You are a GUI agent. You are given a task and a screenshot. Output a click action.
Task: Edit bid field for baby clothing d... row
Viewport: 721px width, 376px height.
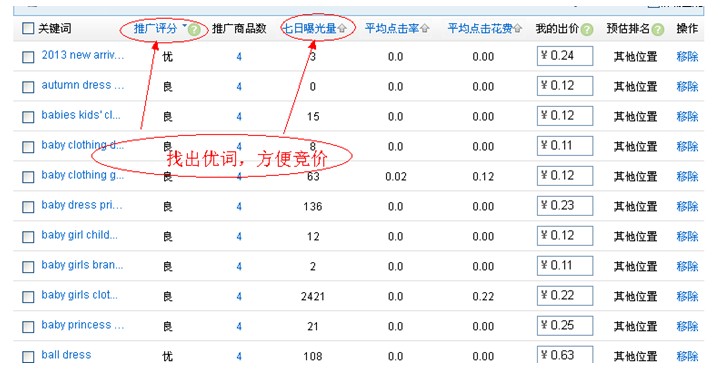(565, 146)
